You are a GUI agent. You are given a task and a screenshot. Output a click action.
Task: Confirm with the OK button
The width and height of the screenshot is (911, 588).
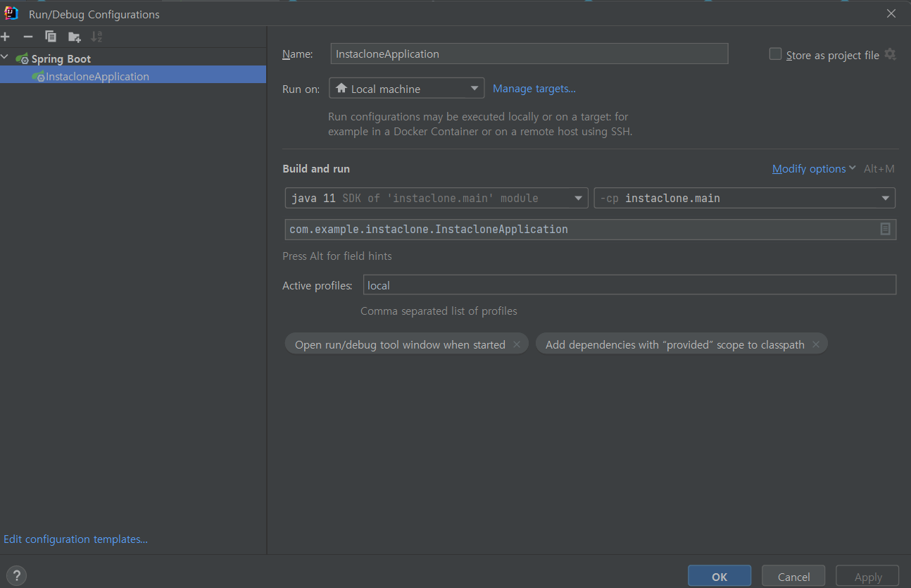click(720, 576)
